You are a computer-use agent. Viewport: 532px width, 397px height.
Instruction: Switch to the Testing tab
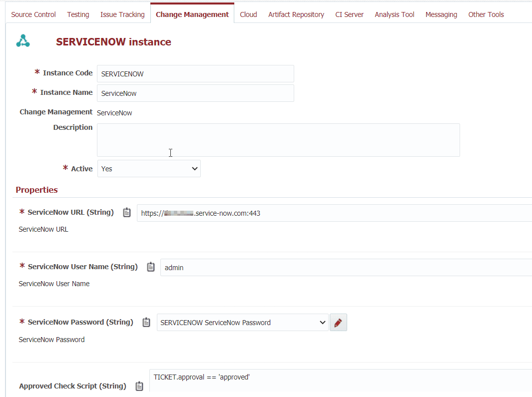pyautogui.click(x=78, y=14)
